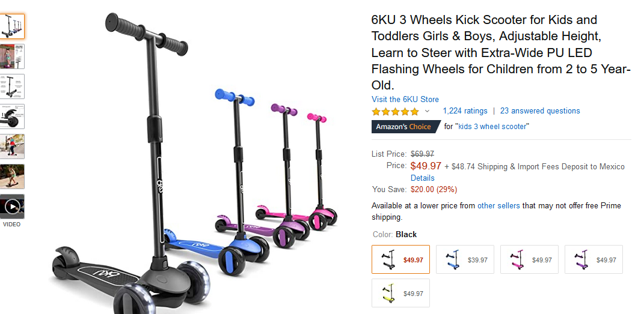Open the third thumbnail with scooter diagrams

coord(12,86)
